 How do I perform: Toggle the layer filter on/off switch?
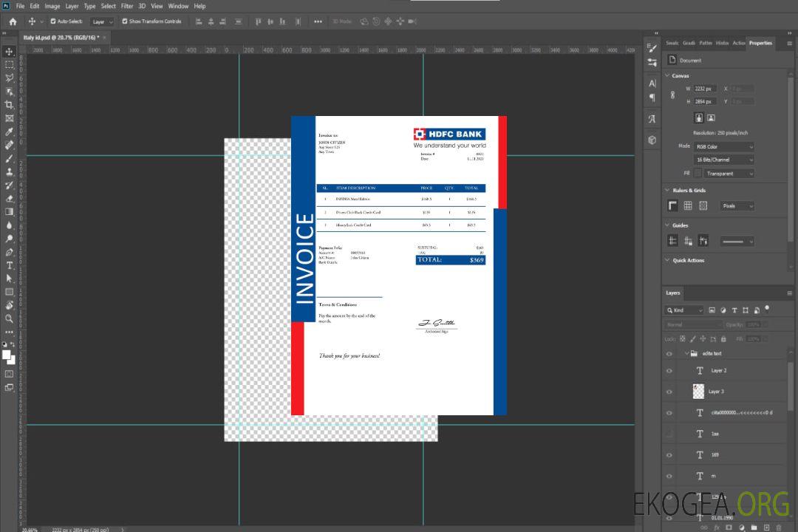coord(767,309)
